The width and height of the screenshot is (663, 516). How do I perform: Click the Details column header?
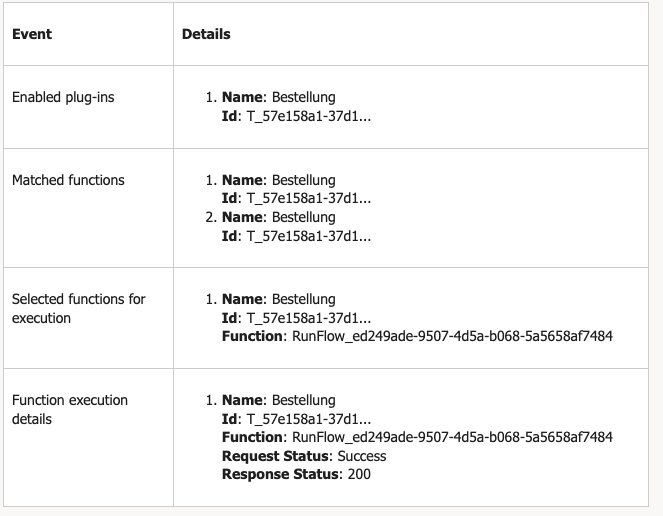pos(206,34)
